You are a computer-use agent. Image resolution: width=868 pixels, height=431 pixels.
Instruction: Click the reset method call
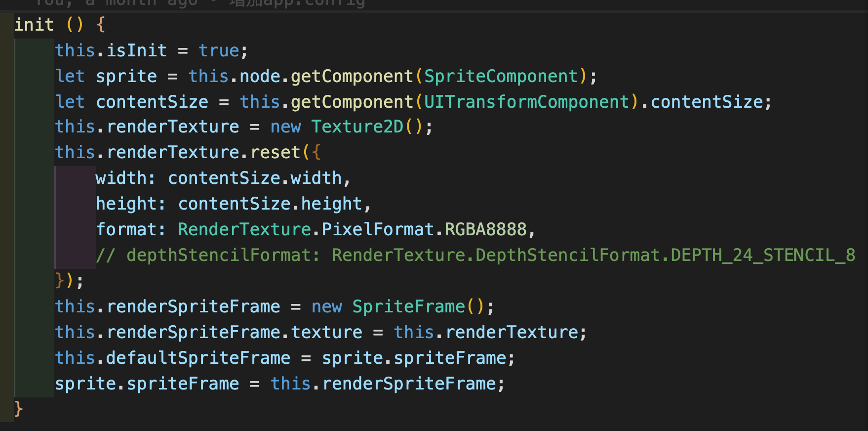[276, 152]
